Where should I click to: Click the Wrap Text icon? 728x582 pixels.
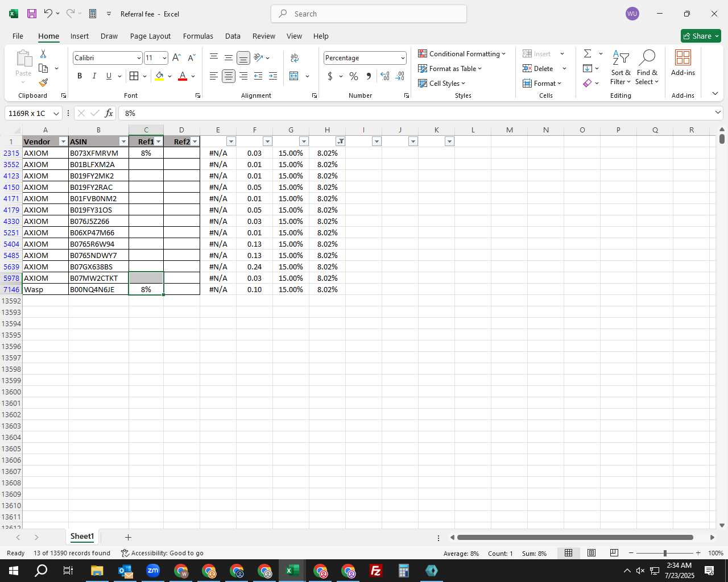pyautogui.click(x=295, y=57)
